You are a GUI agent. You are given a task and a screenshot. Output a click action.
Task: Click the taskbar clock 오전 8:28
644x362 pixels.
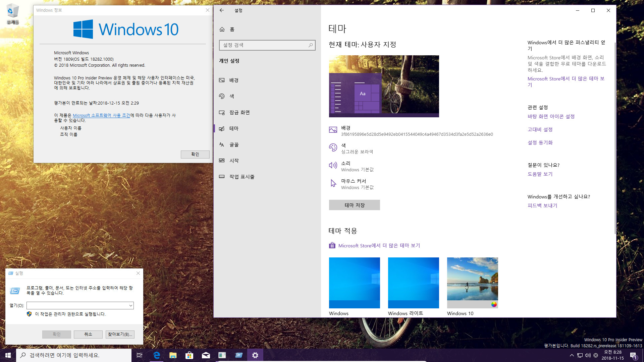click(x=612, y=355)
